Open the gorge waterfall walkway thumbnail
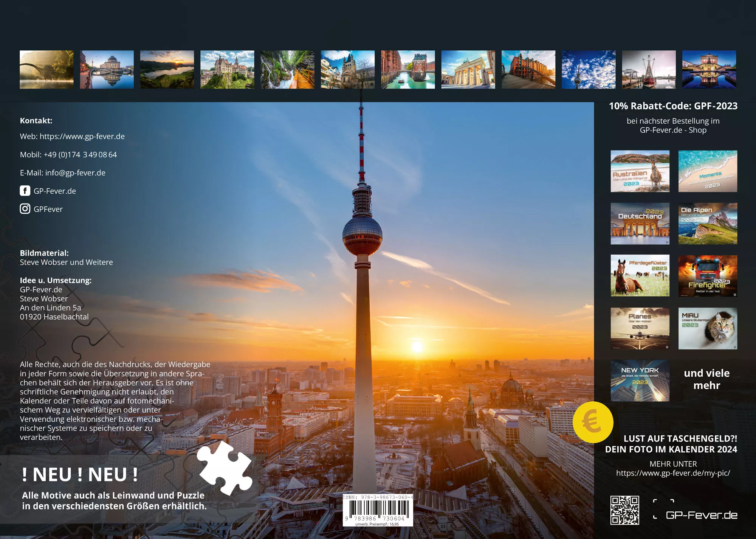The height and width of the screenshot is (539, 756). pyautogui.click(x=287, y=70)
